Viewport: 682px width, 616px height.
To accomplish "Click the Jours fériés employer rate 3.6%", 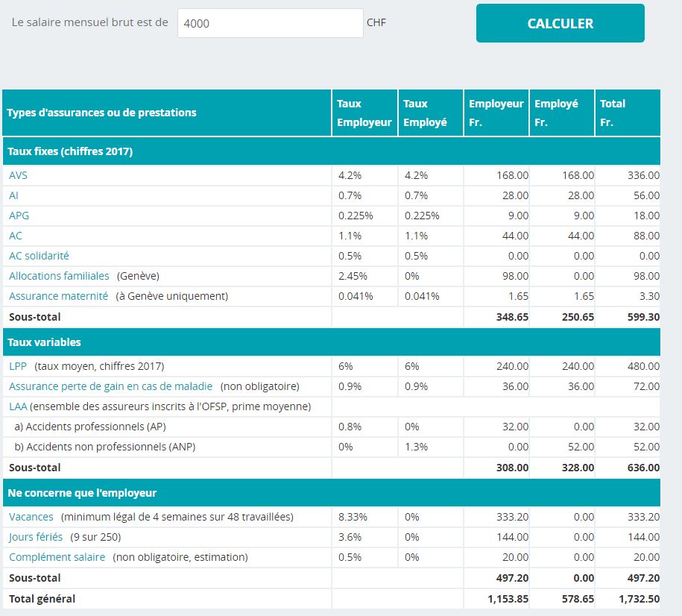I will coord(350,537).
